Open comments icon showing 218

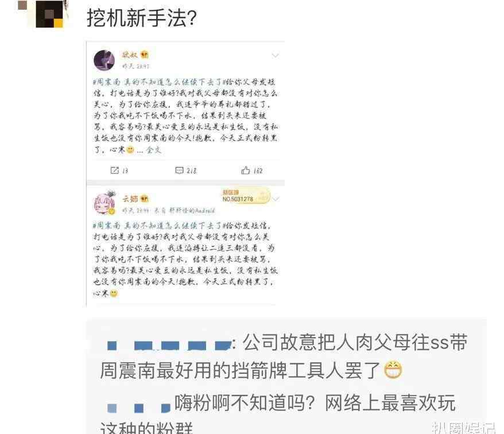[x=179, y=170]
